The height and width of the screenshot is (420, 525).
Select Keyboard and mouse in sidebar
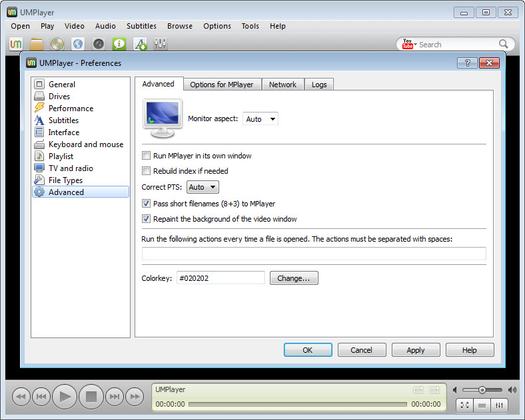point(81,144)
